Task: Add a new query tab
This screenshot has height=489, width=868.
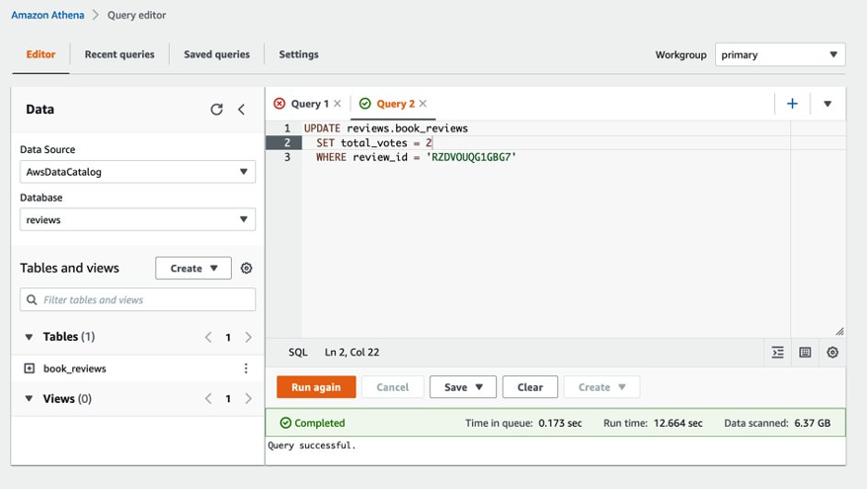Action: [792, 104]
